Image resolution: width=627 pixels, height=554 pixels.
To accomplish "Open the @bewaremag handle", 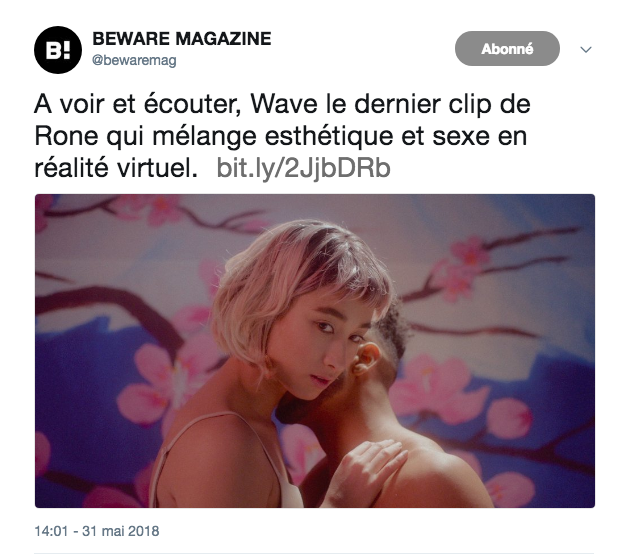I will 134,60.
